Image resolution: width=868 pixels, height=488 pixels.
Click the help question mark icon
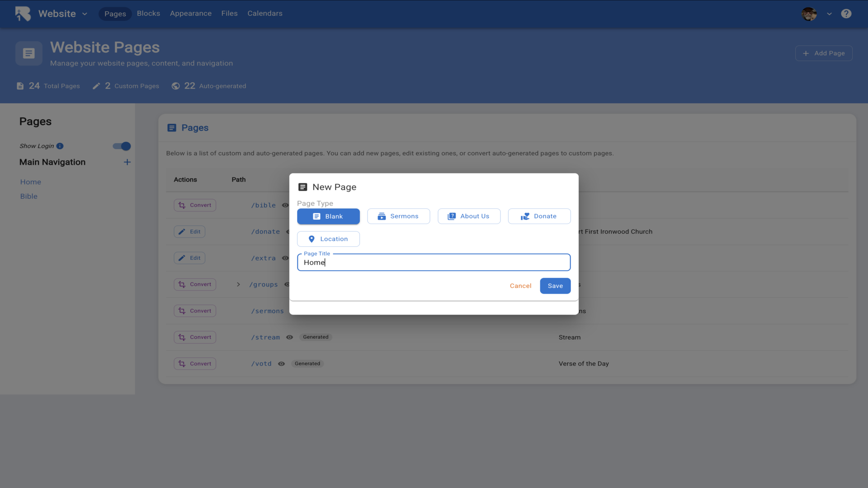(x=846, y=14)
